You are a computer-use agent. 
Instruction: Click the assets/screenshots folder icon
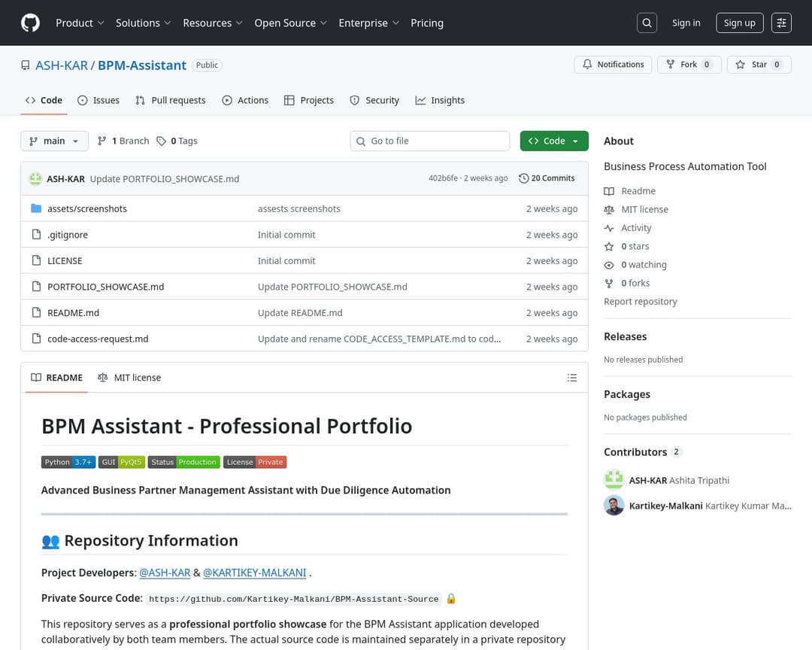(36, 208)
